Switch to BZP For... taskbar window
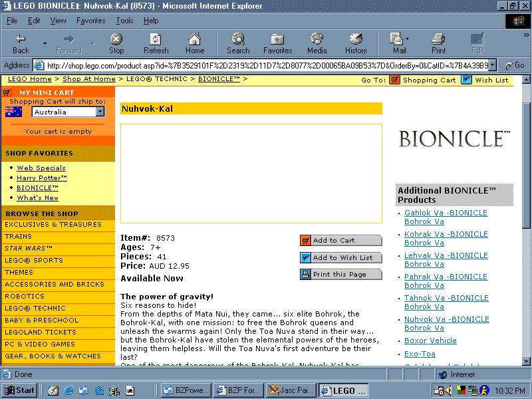This screenshot has height=399, width=532. tap(239, 390)
